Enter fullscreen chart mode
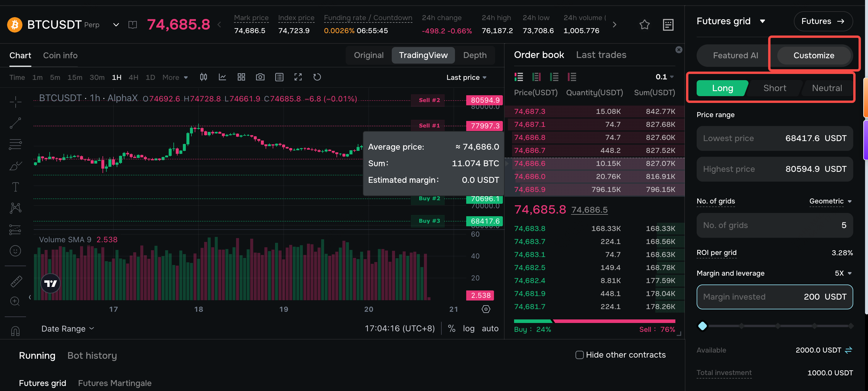Screen dimensions: 868x391 tap(298, 77)
